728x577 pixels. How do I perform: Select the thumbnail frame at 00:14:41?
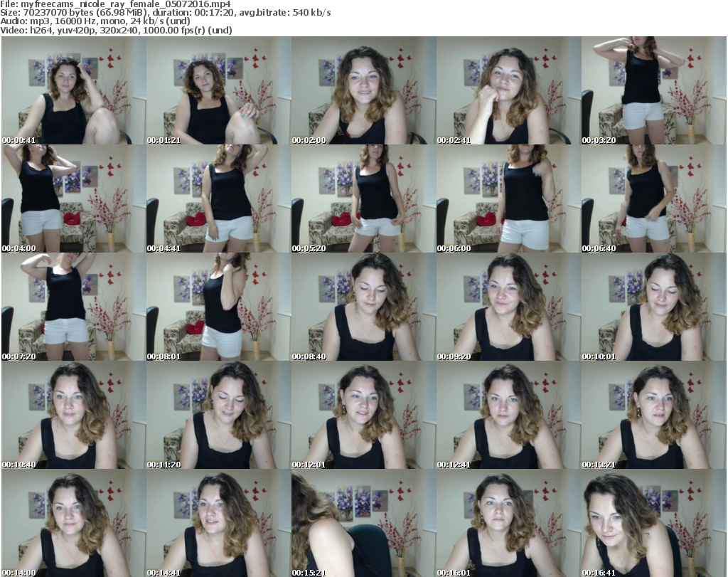[219, 523]
